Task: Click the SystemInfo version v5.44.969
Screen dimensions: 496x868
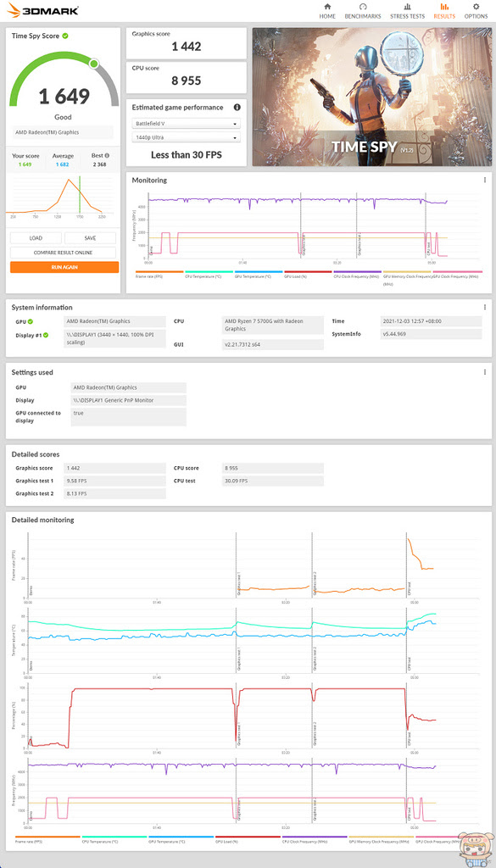Action: pos(432,334)
